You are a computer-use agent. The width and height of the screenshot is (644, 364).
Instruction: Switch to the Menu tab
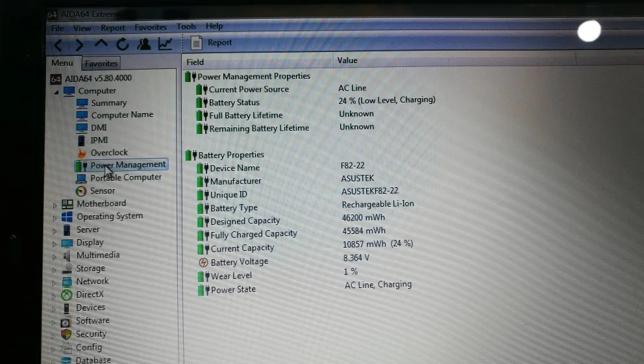(62, 63)
